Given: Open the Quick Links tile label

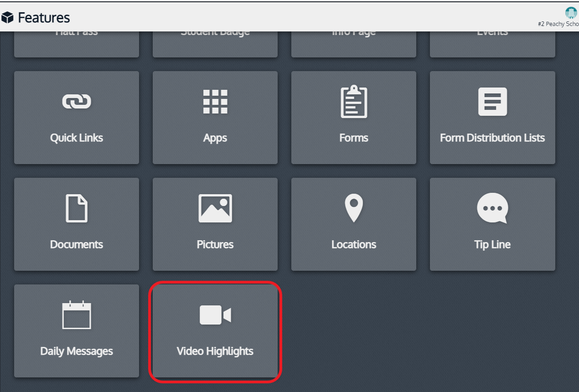Looking at the screenshot, I should click(x=77, y=138).
